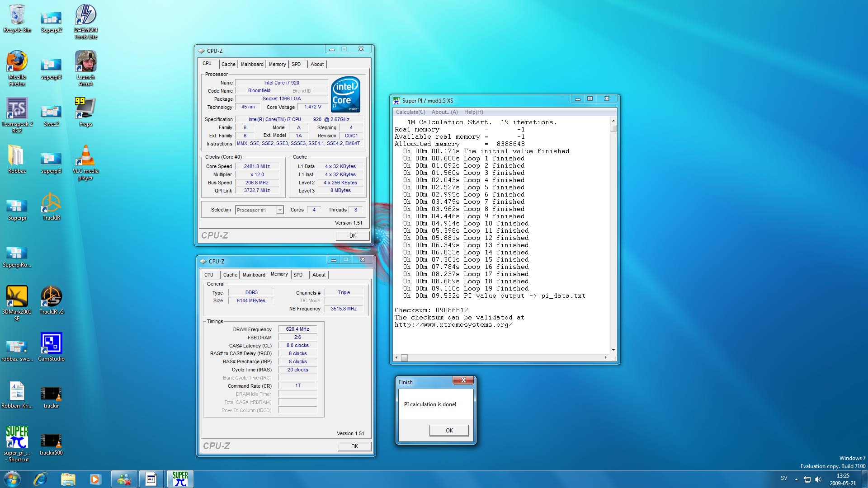
Task: Open Help menu in Super PI
Action: click(x=473, y=112)
